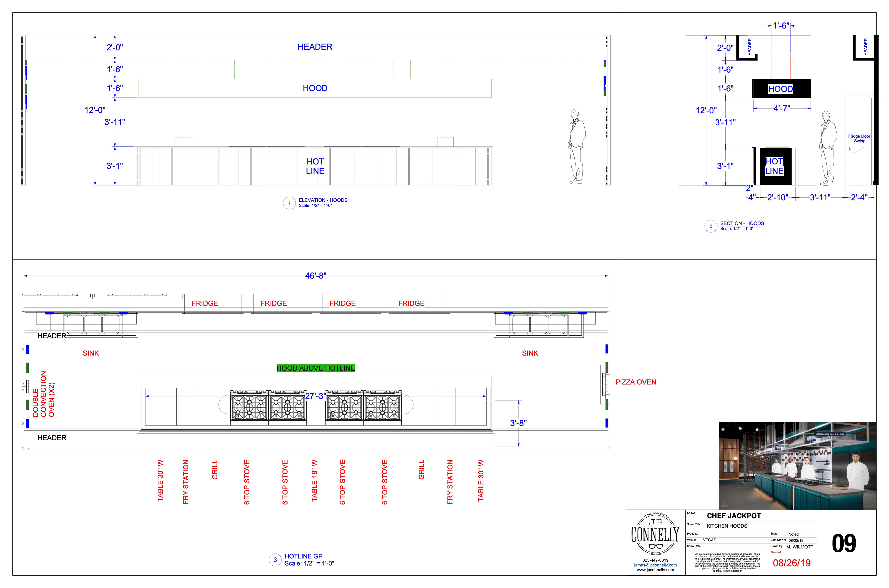Click the james@jpconnelly.com email link

coord(655,565)
